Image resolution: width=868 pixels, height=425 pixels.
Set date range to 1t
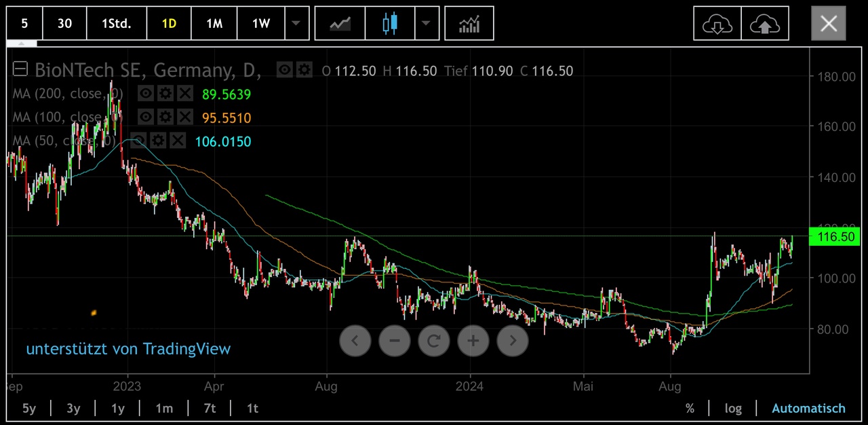[252, 408]
